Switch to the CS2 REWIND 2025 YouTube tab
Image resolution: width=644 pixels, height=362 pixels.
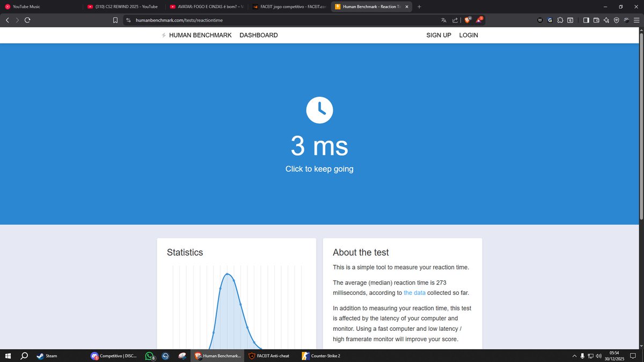(123, 6)
